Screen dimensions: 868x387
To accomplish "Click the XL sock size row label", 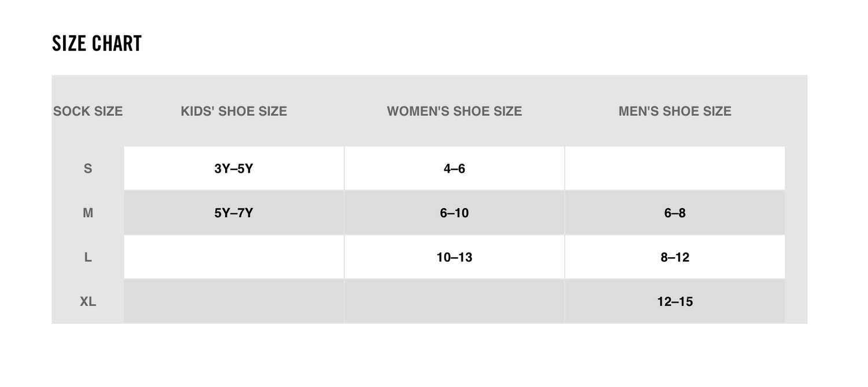I will (x=88, y=301).
